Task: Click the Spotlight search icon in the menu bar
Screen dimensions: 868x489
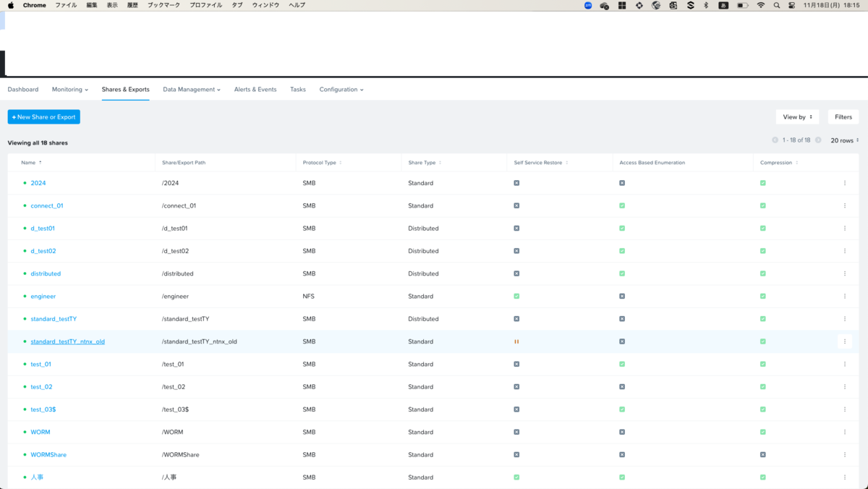Action: pos(777,5)
